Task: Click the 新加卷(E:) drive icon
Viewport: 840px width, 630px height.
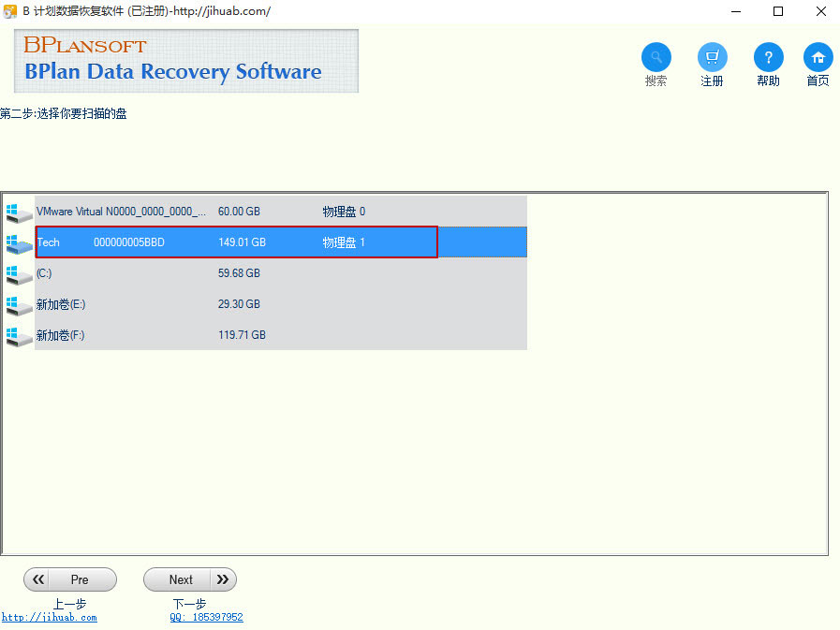Action: point(18,305)
